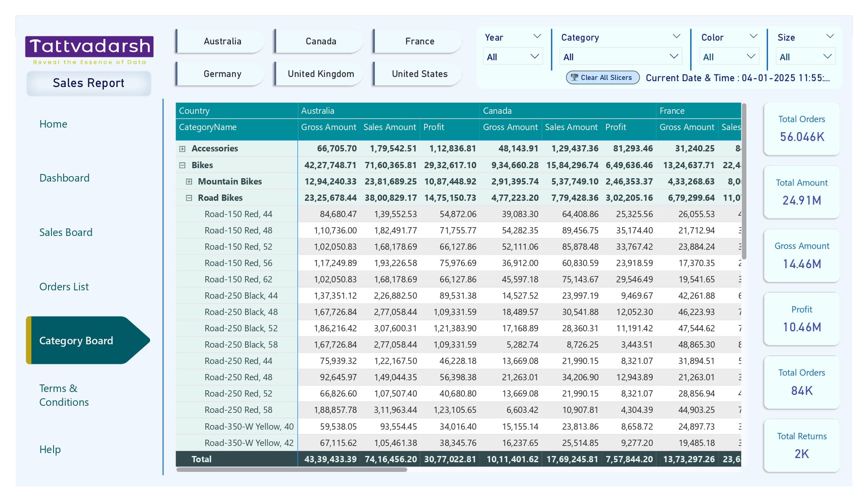Navigate to Sales Board

click(x=66, y=232)
